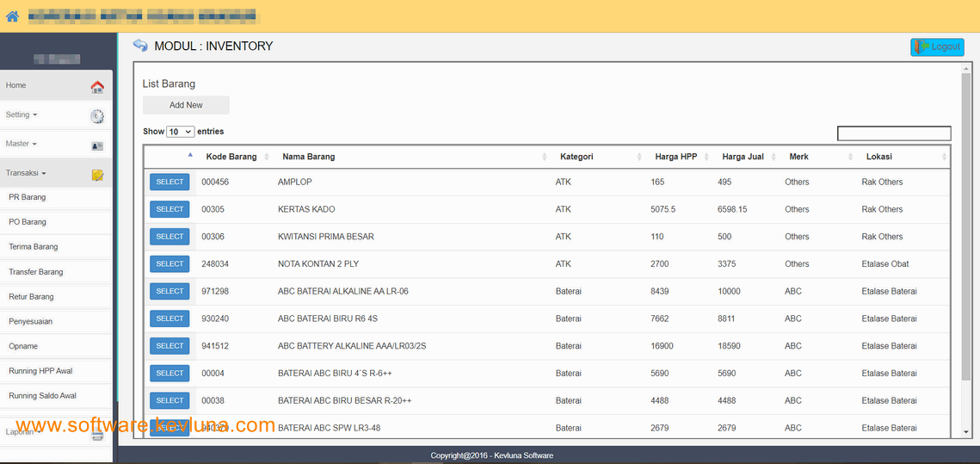Click SELECT for ABC BATERAI BIRU R6 4S
The height and width of the screenshot is (464, 980).
coord(169,319)
